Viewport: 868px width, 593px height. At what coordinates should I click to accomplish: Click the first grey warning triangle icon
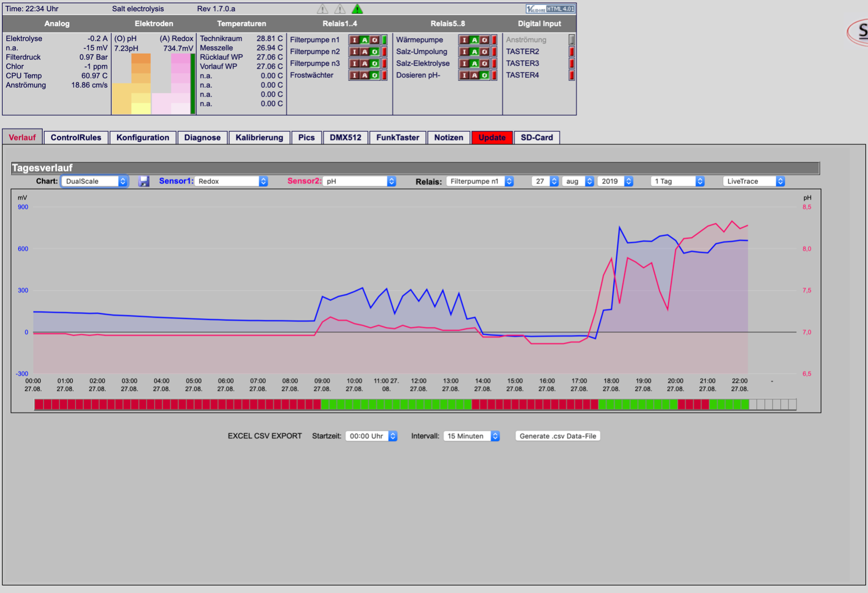(x=322, y=9)
